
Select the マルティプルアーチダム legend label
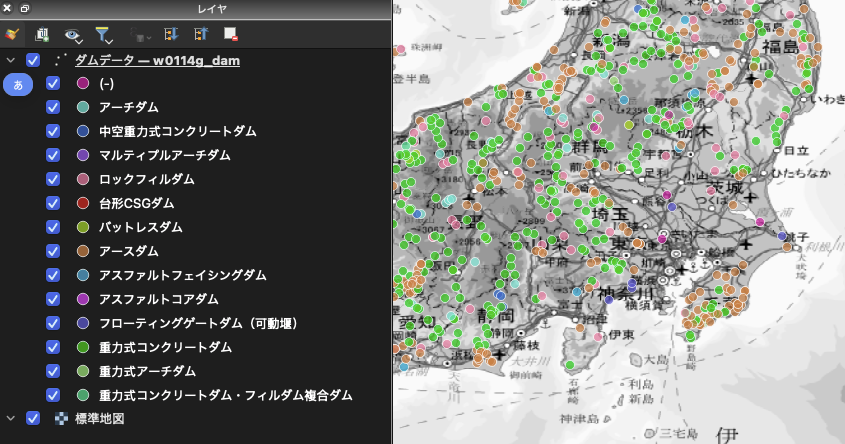[x=164, y=155]
